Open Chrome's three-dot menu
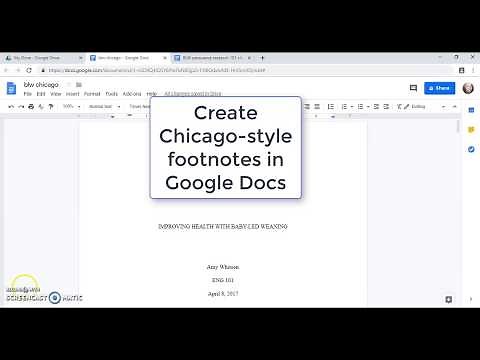Image resolution: width=480 pixels, height=360 pixels. (473, 70)
